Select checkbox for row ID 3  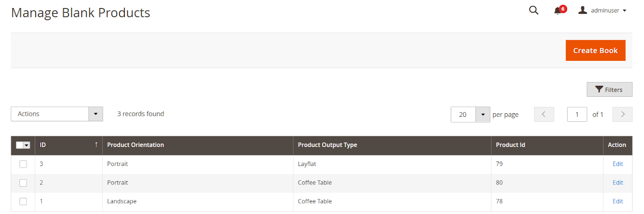[23, 164]
